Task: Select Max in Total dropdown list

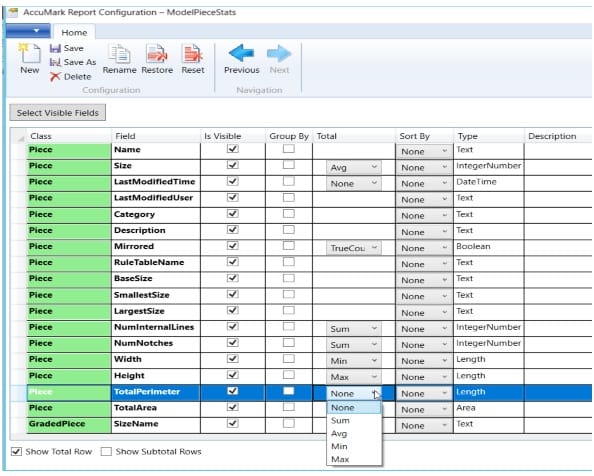Action: [x=354, y=459]
